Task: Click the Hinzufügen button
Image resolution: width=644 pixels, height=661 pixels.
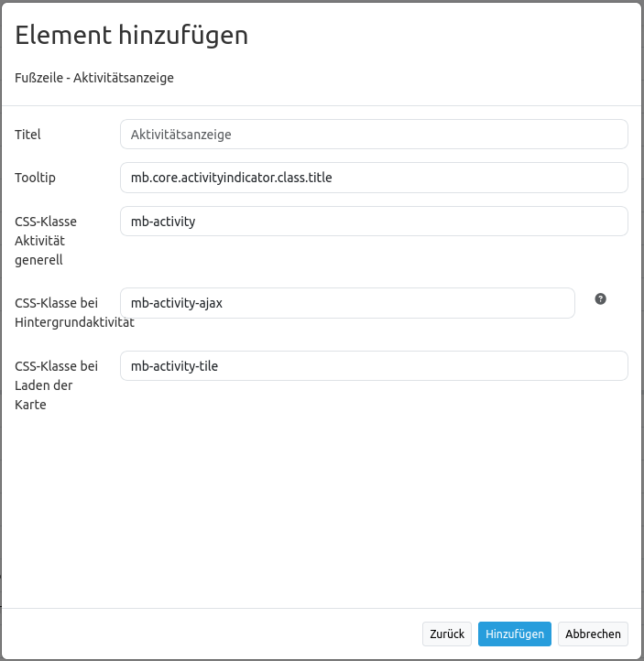Action: (514, 634)
